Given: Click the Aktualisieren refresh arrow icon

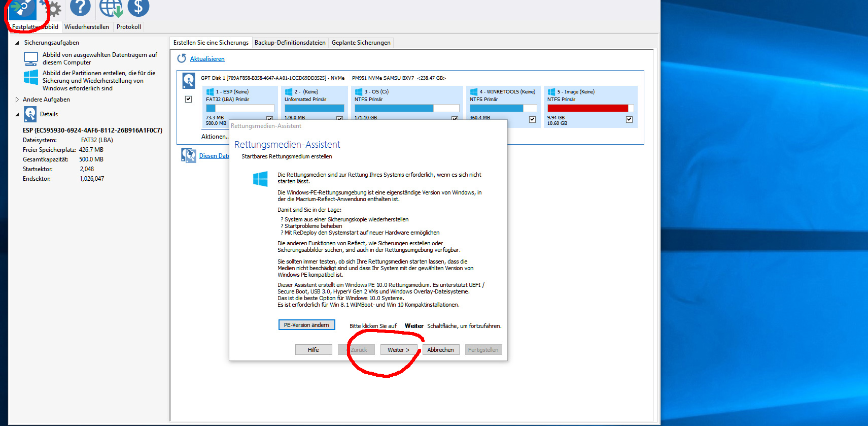Looking at the screenshot, I should click(x=182, y=58).
